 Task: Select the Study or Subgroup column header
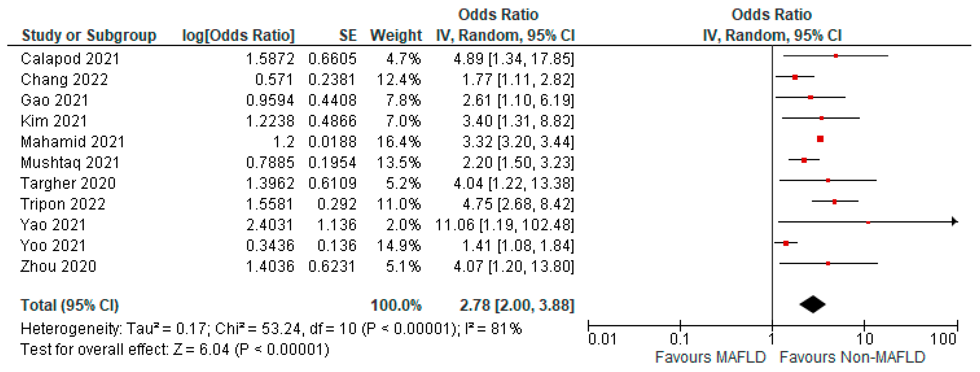point(89,35)
